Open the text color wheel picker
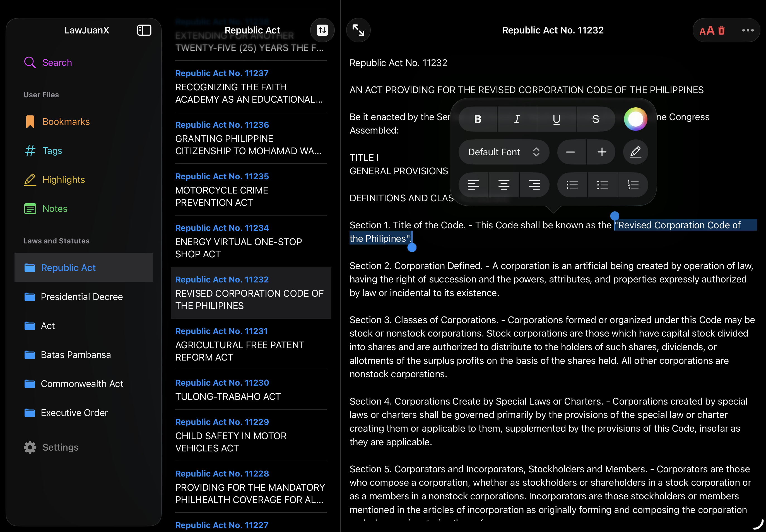Screen dimensions: 766x532 click(636, 119)
